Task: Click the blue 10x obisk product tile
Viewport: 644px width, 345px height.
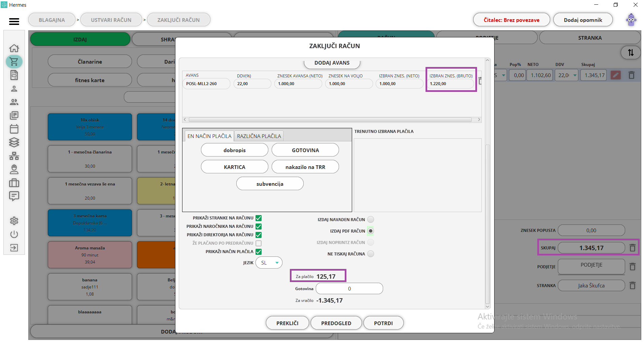Action: pyautogui.click(x=90, y=127)
